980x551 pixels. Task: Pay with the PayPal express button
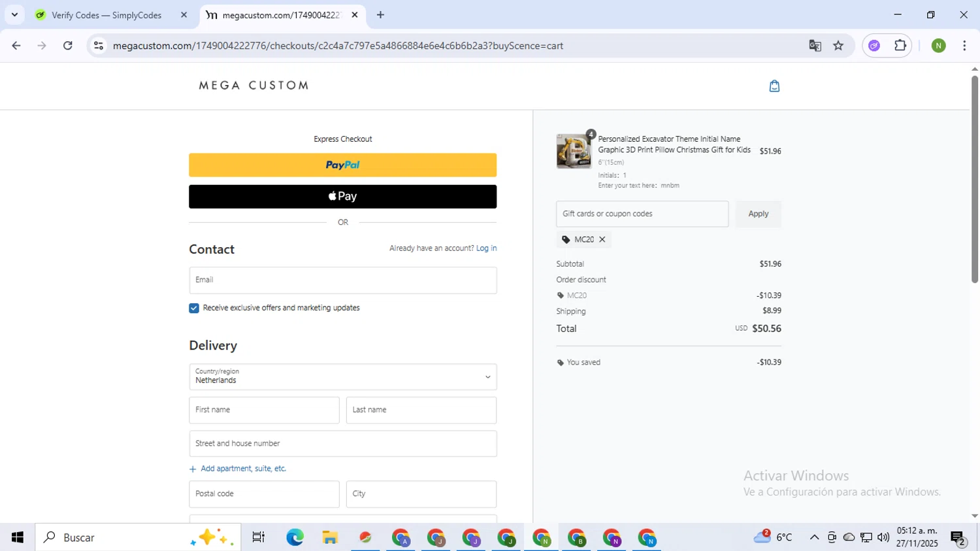tap(342, 165)
